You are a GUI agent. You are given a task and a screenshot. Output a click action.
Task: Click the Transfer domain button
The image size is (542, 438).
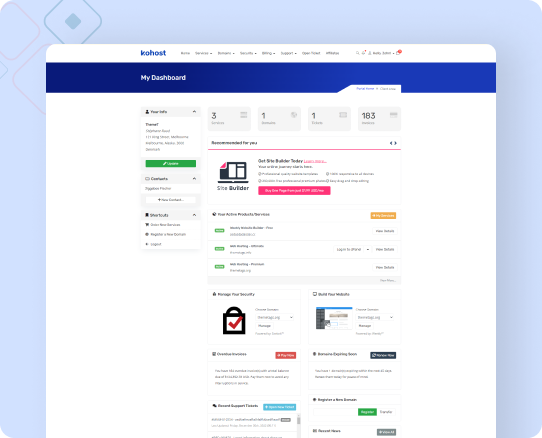(386, 412)
